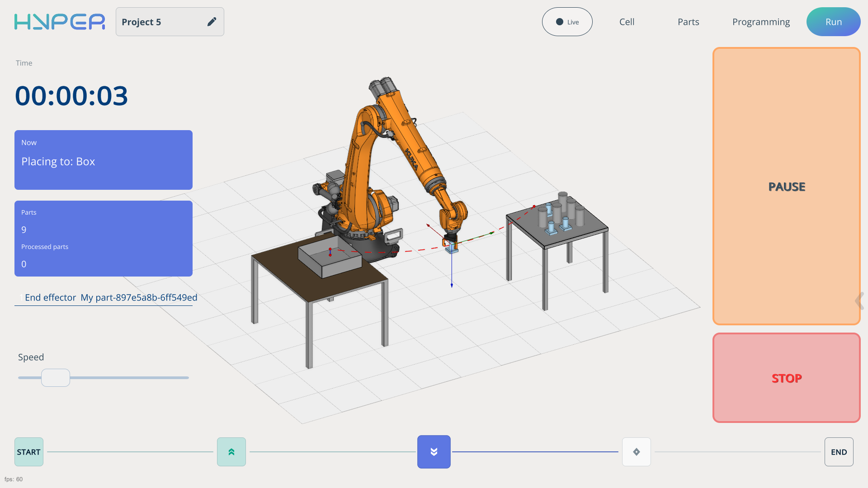Click the Parts processed counter card
This screenshot has height=488, width=868.
click(104, 239)
